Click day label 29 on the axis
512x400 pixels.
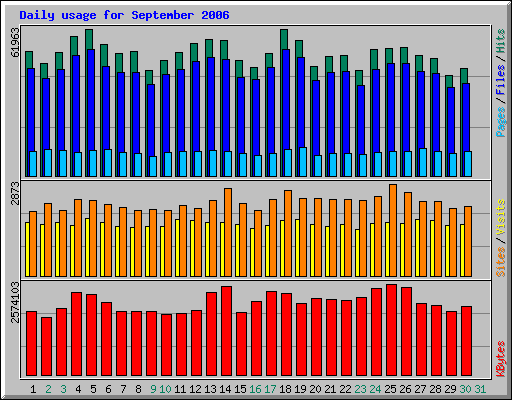pyautogui.click(x=450, y=389)
